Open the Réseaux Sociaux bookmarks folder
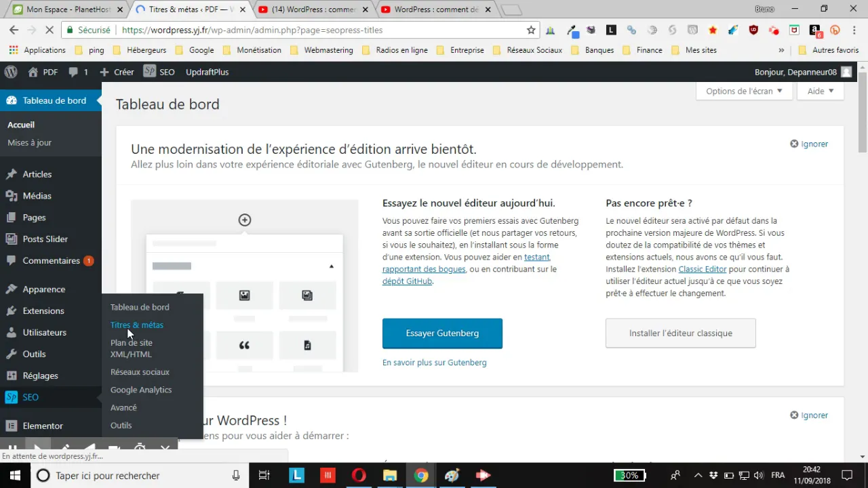Viewport: 868px width, 488px height. point(528,50)
